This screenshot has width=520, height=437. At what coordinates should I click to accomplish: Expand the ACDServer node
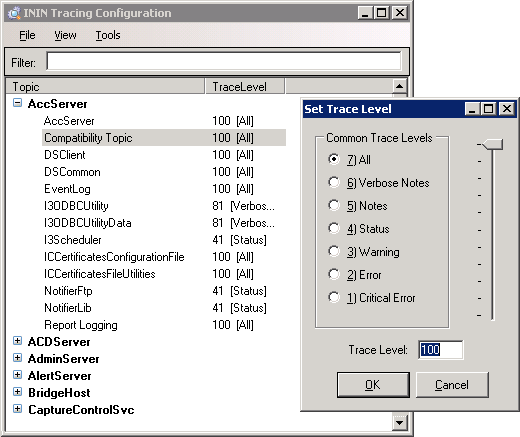17,341
